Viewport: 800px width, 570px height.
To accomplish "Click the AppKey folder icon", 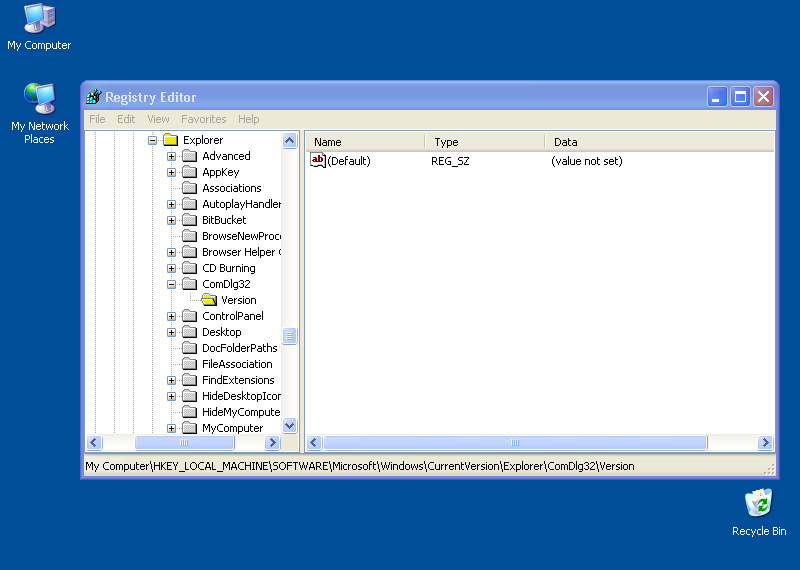I will point(190,172).
